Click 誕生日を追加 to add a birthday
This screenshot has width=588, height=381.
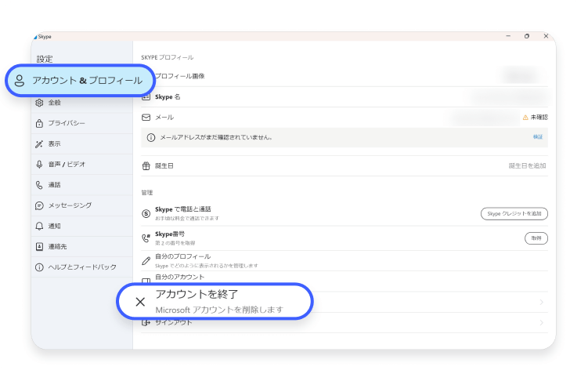(527, 166)
